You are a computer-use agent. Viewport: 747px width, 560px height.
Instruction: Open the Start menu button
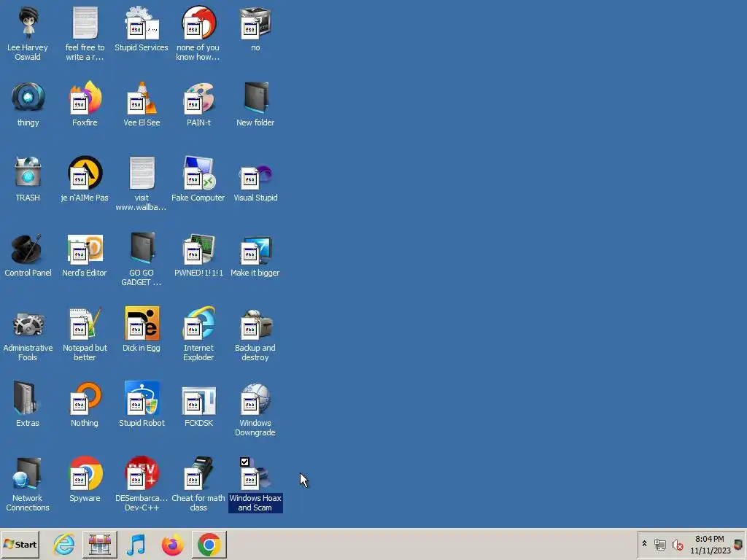click(20, 544)
